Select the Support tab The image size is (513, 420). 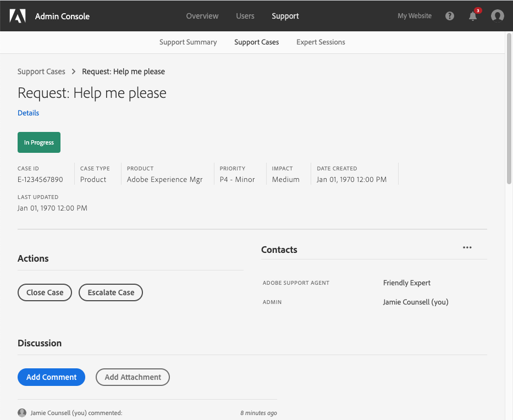coord(285,16)
